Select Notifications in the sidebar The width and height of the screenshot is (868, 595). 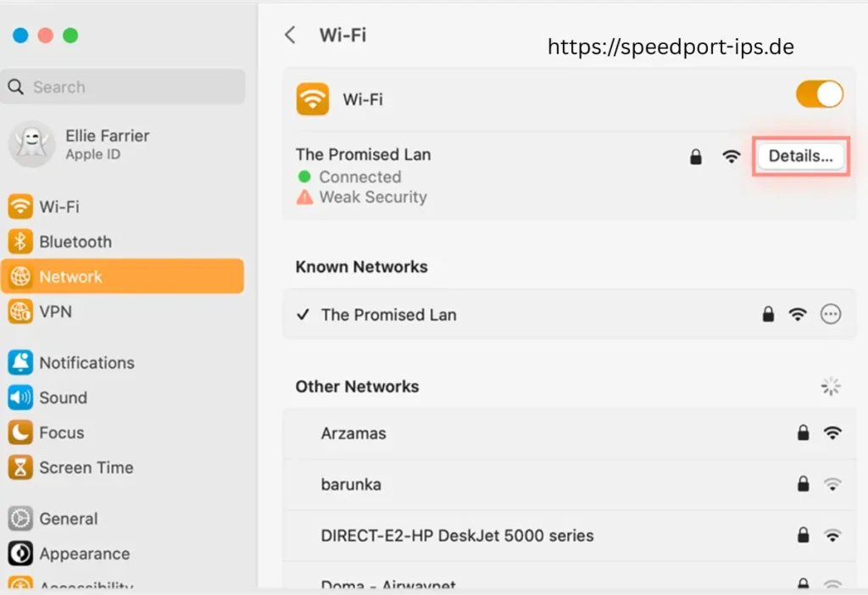click(86, 362)
